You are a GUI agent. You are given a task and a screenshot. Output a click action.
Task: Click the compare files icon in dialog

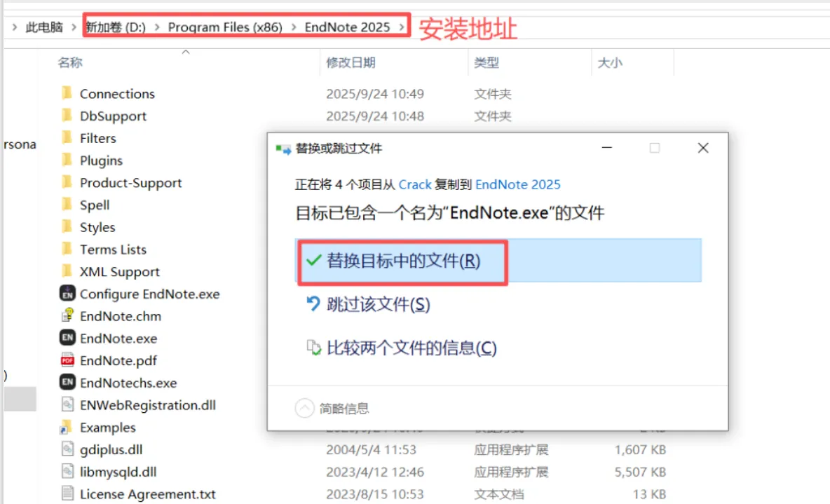(313, 348)
